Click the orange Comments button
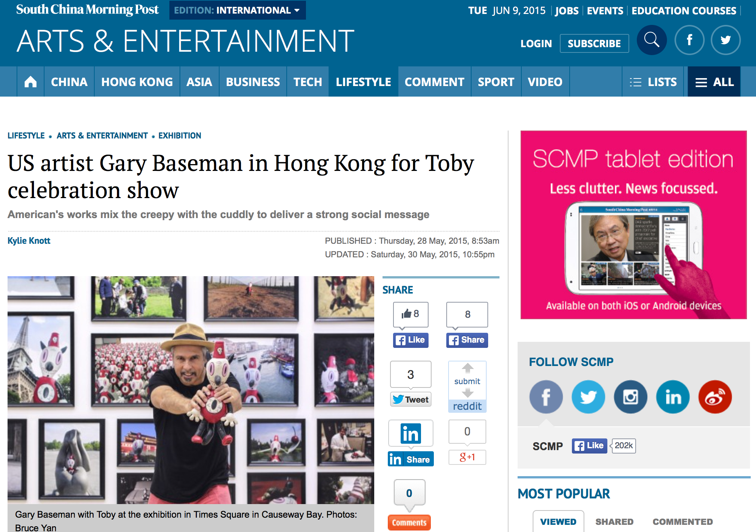 pos(409,523)
